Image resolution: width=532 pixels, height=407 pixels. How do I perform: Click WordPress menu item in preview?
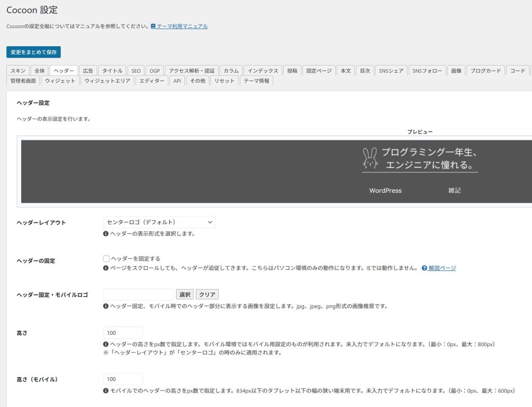385,191
